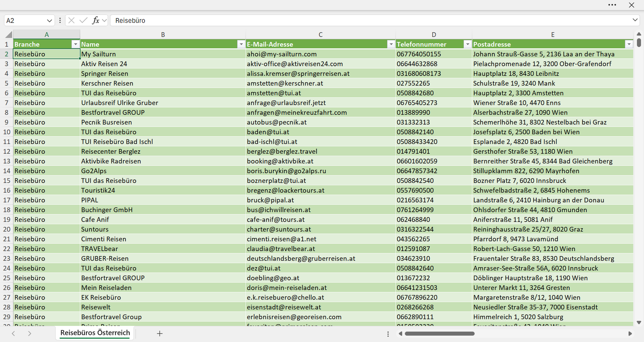Select address Neusiedler Straße 35-37, 7000 Eisenstadt
The height and width of the screenshot is (342, 644).
pyautogui.click(x=553, y=307)
